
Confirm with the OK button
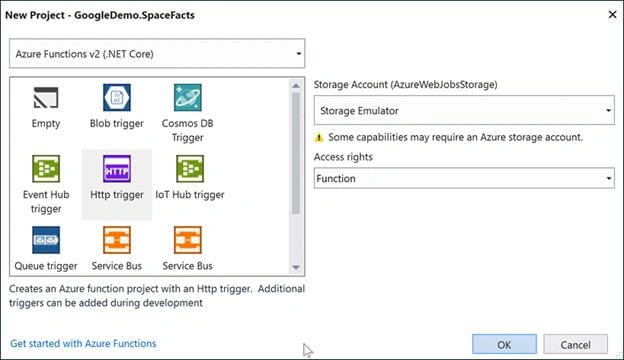[504, 344]
